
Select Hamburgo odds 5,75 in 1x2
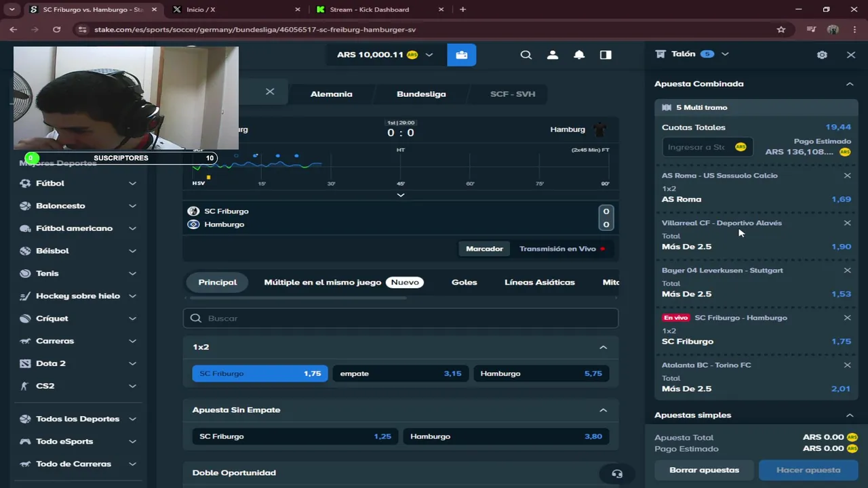[x=541, y=373]
